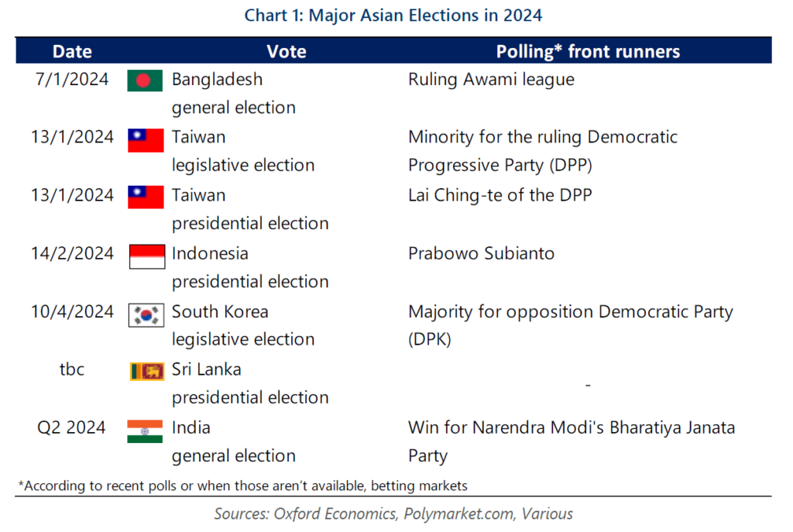Click the Vote column header
The image size is (793, 532).
[287, 52]
